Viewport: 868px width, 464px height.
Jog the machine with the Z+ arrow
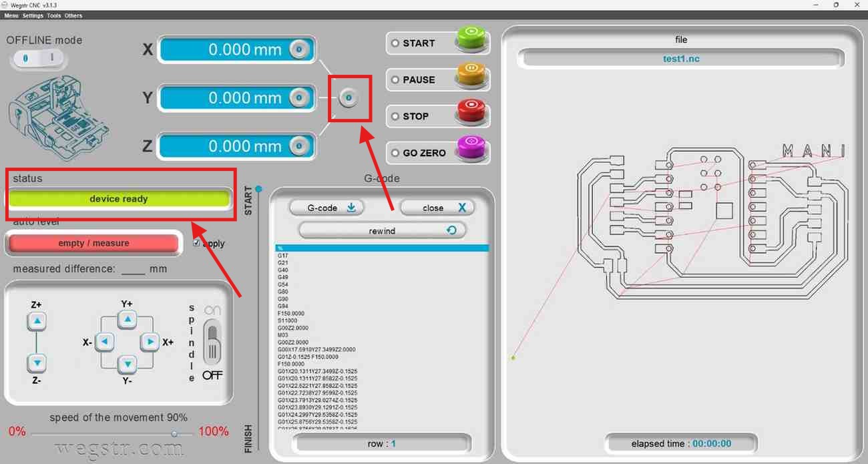[x=37, y=322]
